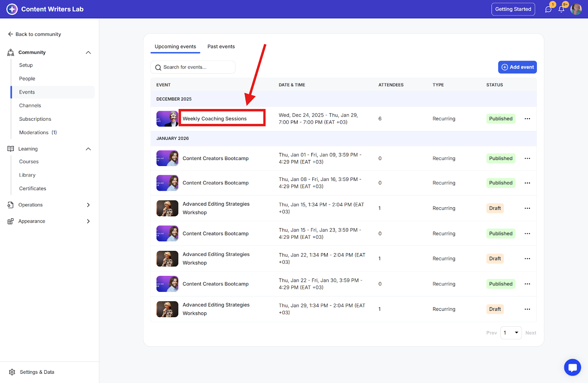The image size is (588, 383).
Task: Go back to community link
Action: coord(35,34)
